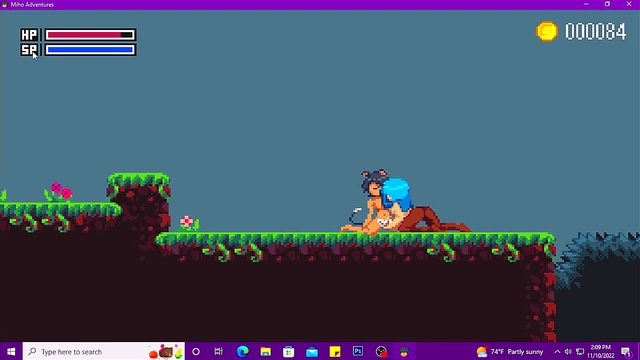The width and height of the screenshot is (640, 360).
Task: Click the HP label in the game HUD
Action: [x=29, y=35]
